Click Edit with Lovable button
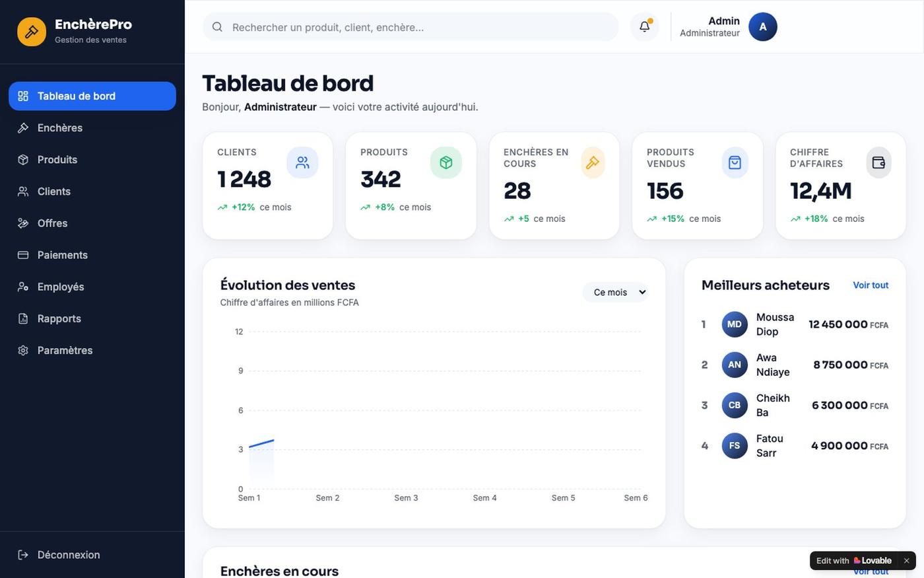This screenshot has width=924, height=578. point(854,561)
